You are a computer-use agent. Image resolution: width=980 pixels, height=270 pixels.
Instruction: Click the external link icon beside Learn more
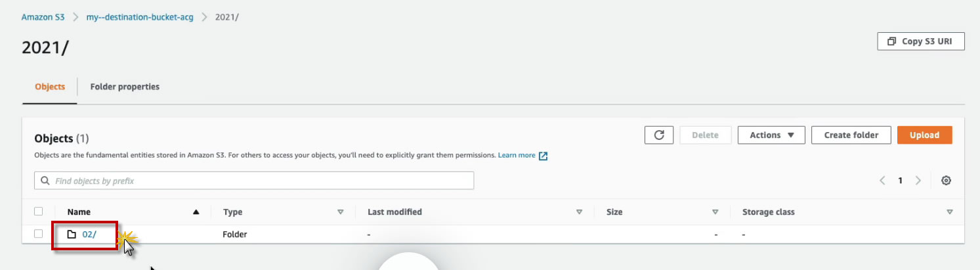543,156
